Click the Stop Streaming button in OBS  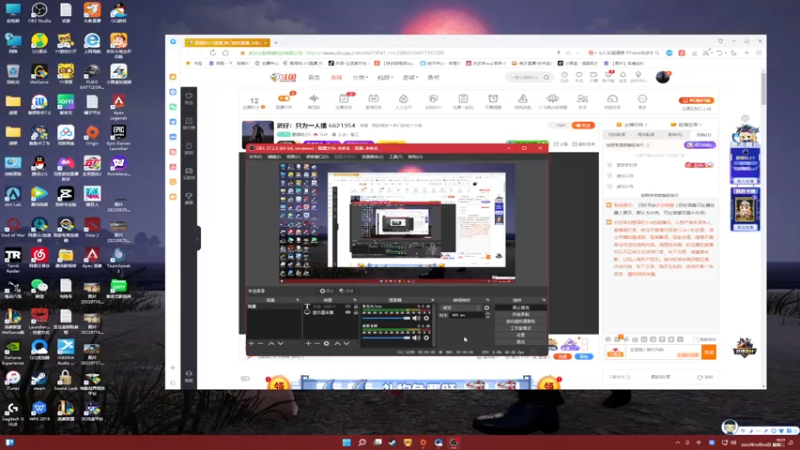coord(520,308)
